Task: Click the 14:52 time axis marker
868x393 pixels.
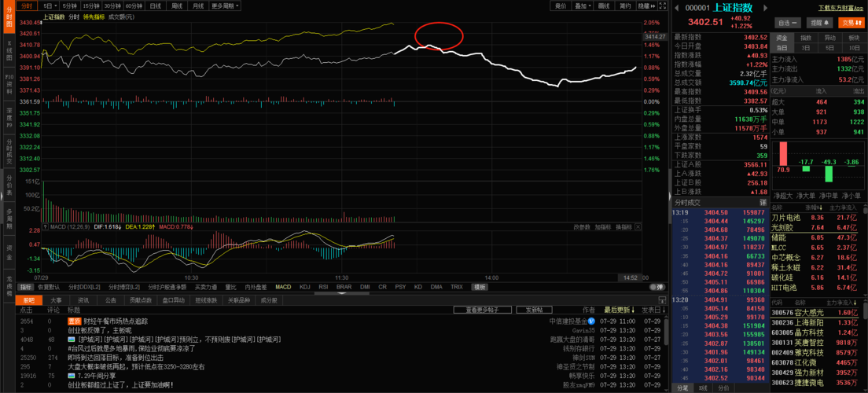Action: coord(630,277)
